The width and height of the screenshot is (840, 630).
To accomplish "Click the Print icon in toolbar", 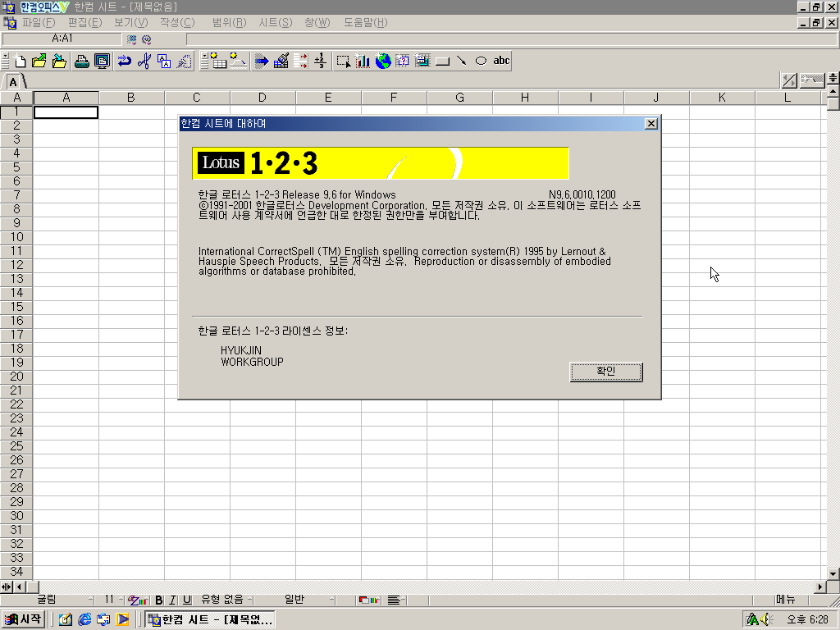I will click(81, 61).
